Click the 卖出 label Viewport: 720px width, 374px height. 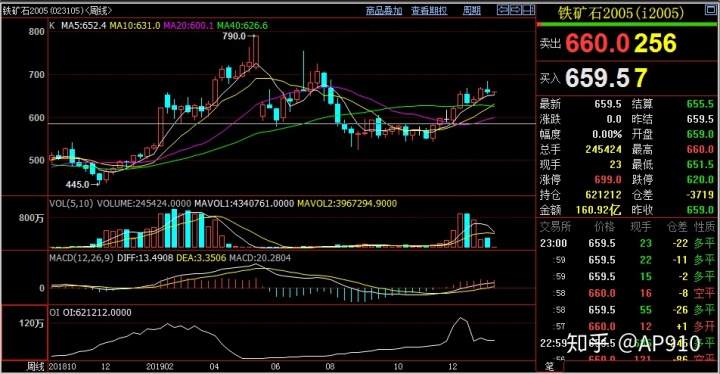pos(550,44)
